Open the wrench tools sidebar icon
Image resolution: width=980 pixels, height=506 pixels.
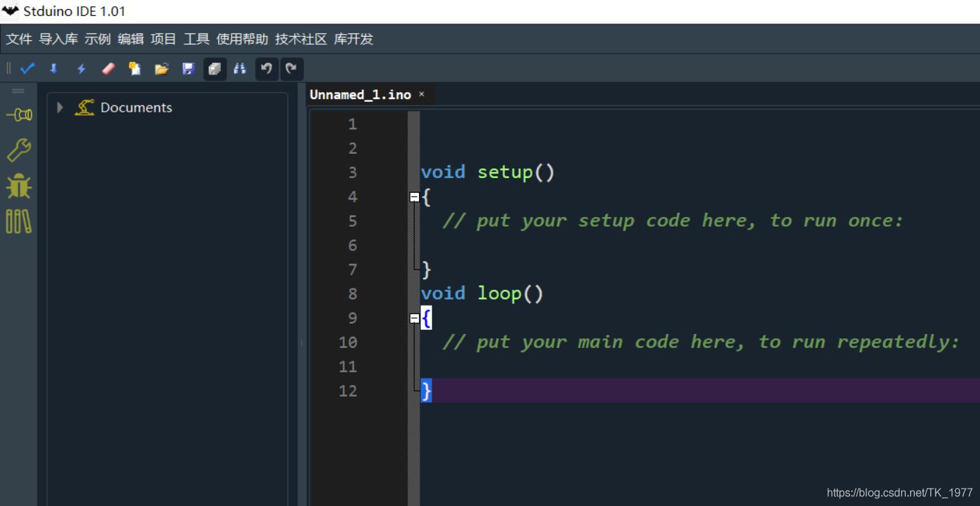point(19,150)
